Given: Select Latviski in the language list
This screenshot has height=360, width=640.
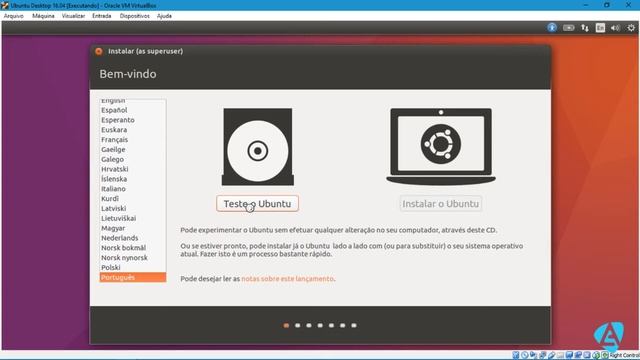Looking at the screenshot, I should (133, 208).
